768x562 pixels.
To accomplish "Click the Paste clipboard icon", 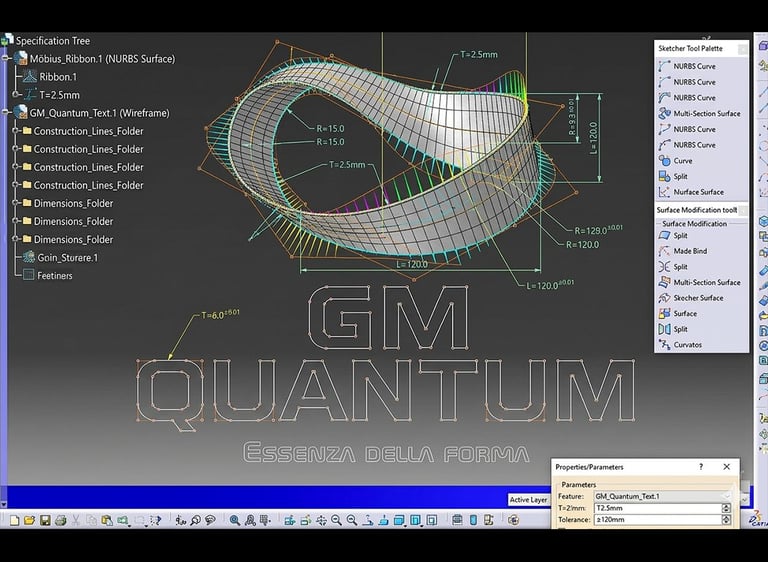I will coord(106,520).
